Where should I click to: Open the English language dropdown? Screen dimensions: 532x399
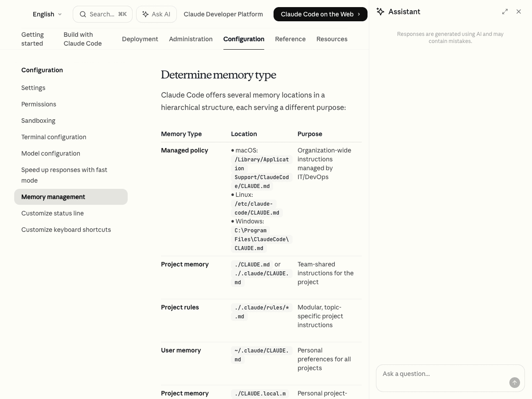point(47,14)
